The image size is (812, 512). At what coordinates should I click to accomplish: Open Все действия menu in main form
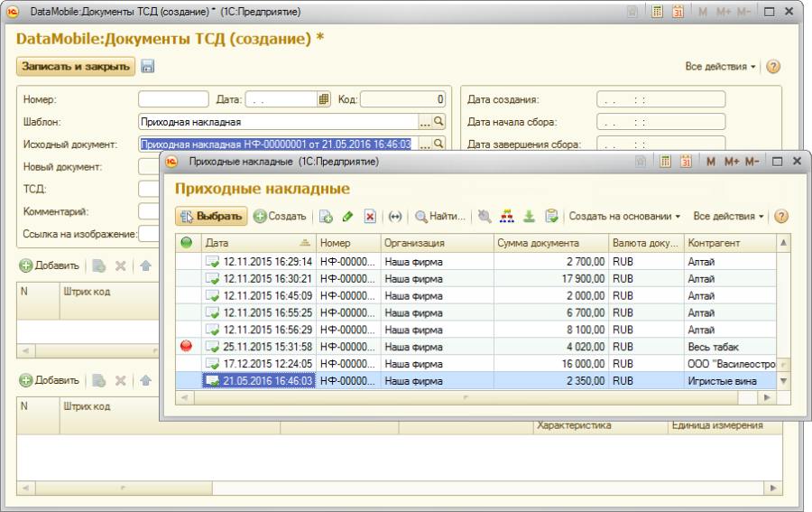[x=720, y=66]
